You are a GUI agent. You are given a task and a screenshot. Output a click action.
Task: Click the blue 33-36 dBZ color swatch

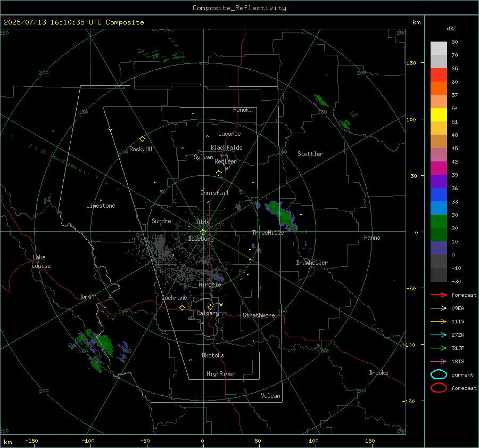click(x=439, y=195)
